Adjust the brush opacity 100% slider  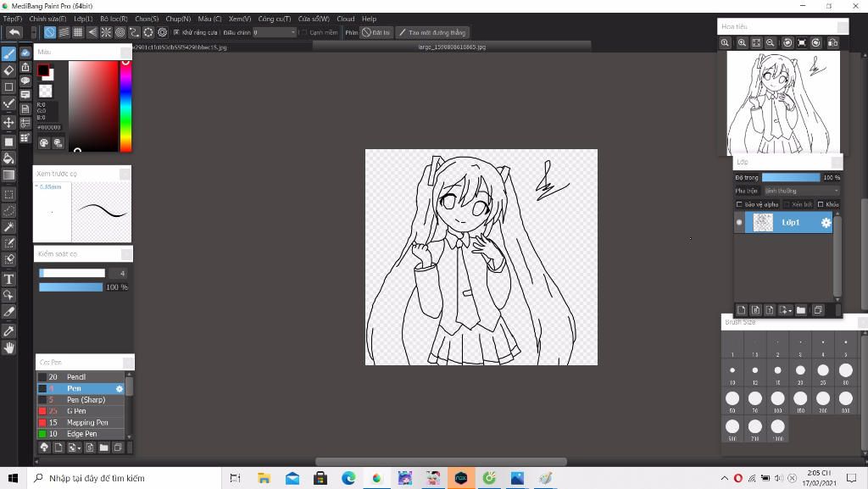coord(71,287)
